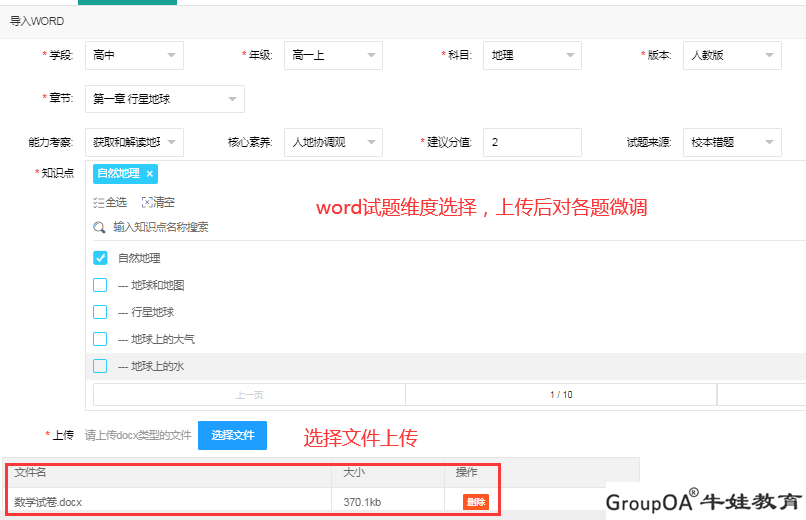Expand the 核心素养 dropdown showing 人地协调观
This screenshot has width=806, height=520.
pyautogui.click(x=333, y=142)
